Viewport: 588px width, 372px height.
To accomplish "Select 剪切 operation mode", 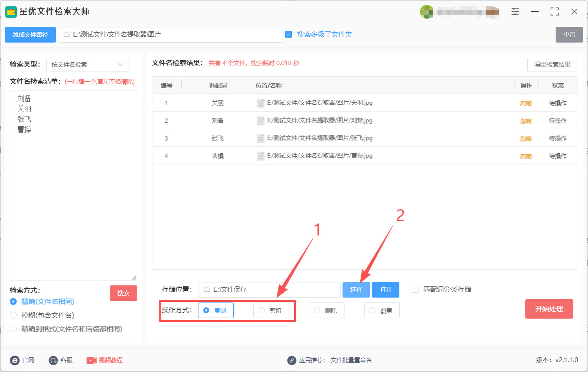I will [271, 310].
